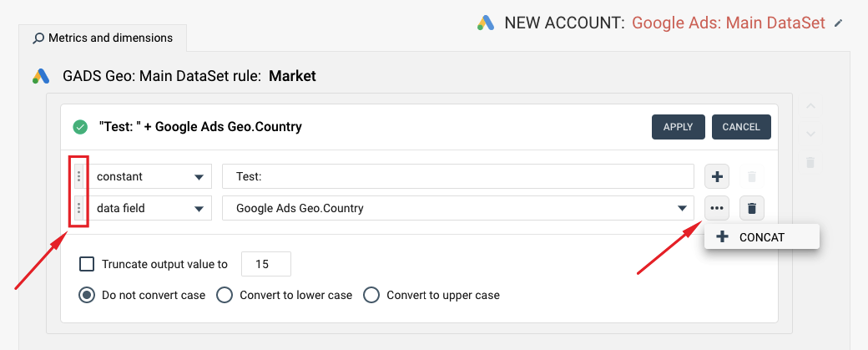Click the Google Ads logo beside GADS Geo rule

[x=41, y=76]
